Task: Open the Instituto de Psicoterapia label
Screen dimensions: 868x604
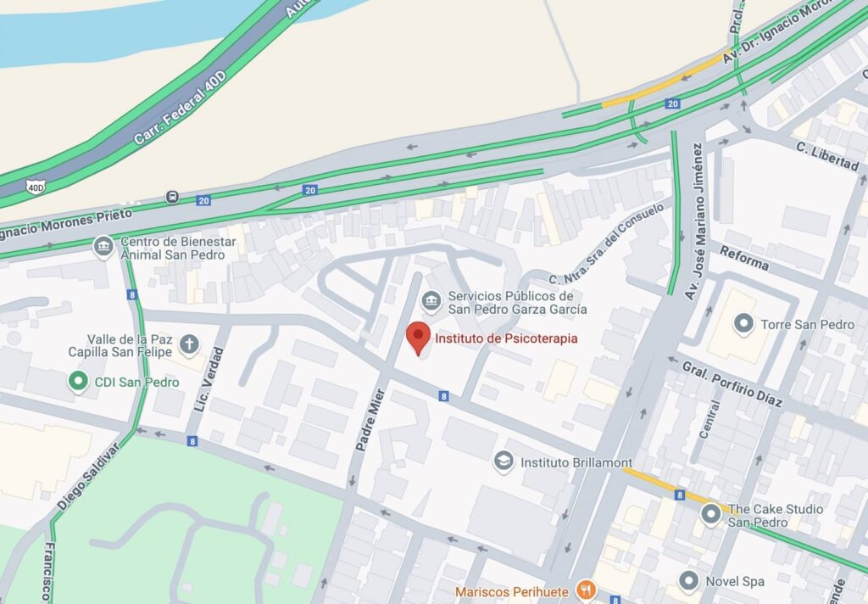Action: click(506, 338)
